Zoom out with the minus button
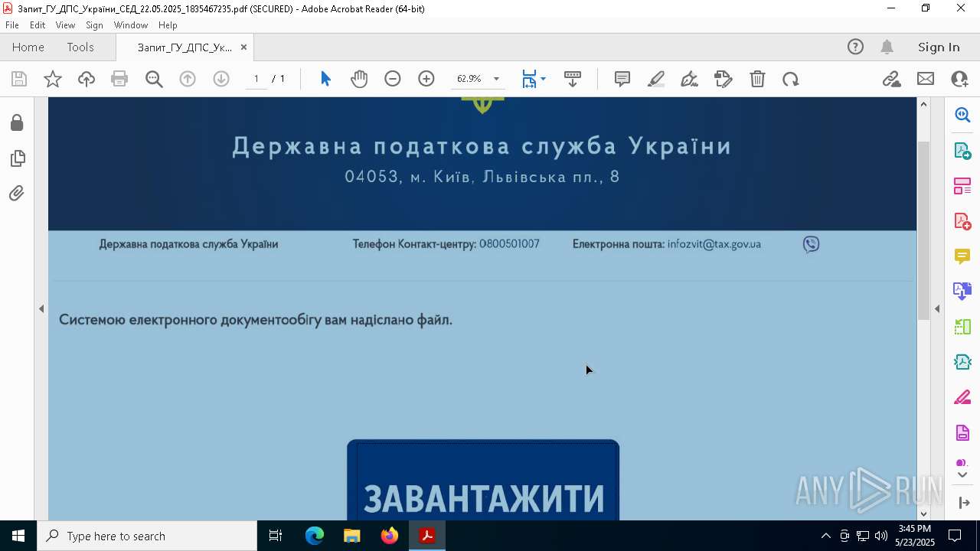Screen dimensions: 980x551 [x=393, y=79]
